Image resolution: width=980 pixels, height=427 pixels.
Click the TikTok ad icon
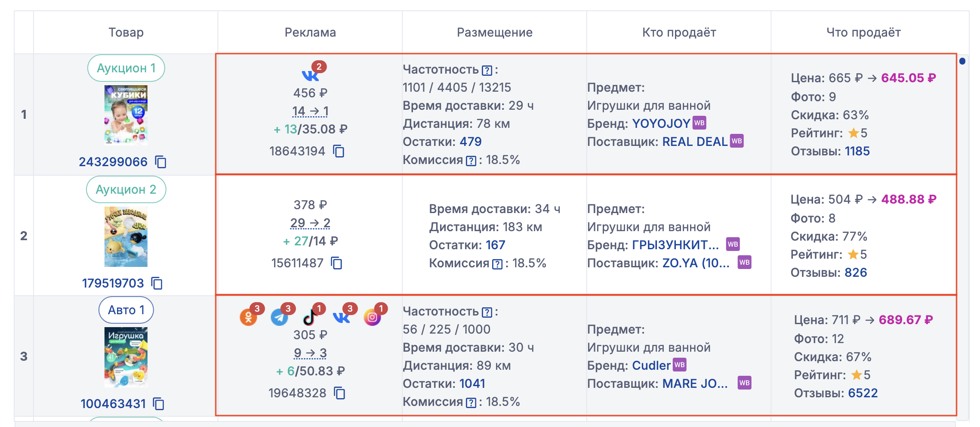coord(310,317)
